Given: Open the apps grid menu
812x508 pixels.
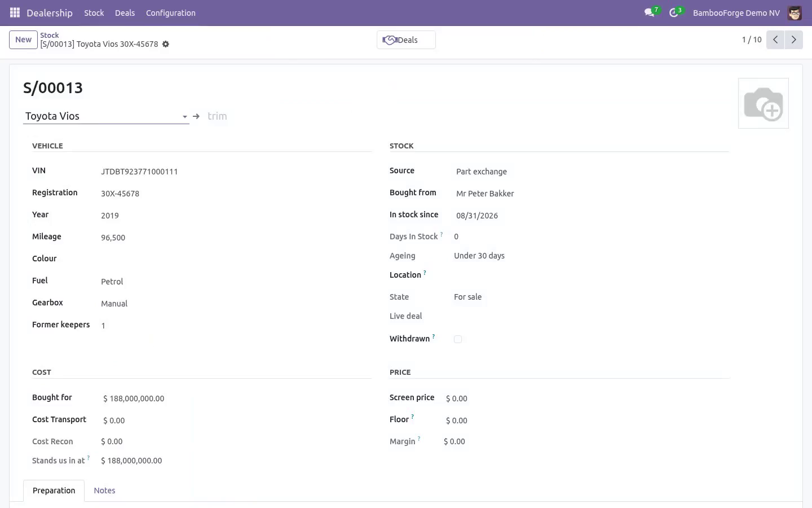Looking at the screenshot, I should click(15, 12).
